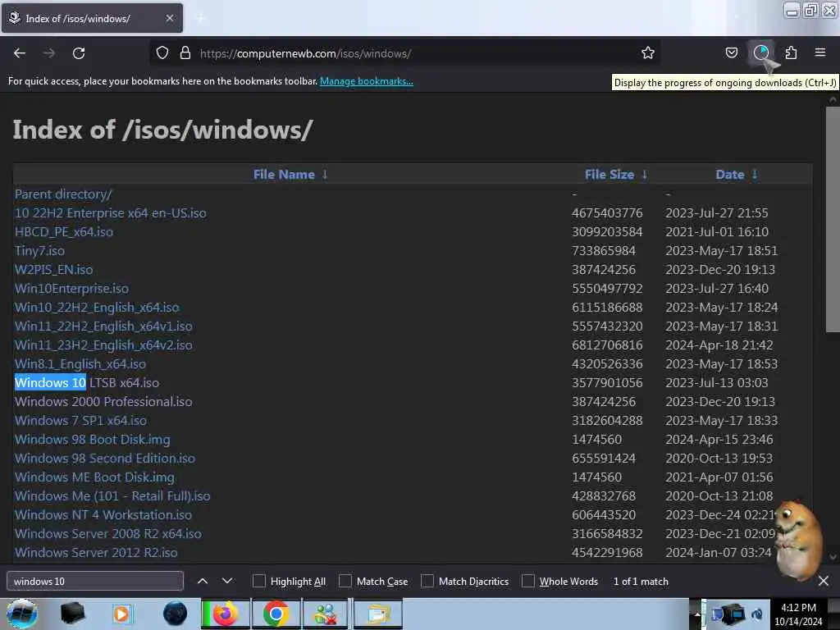Viewport: 840px width, 630px height.
Task: Download Win11_23H2_English_x64v2.iso
Action: [x=103, y=345]
